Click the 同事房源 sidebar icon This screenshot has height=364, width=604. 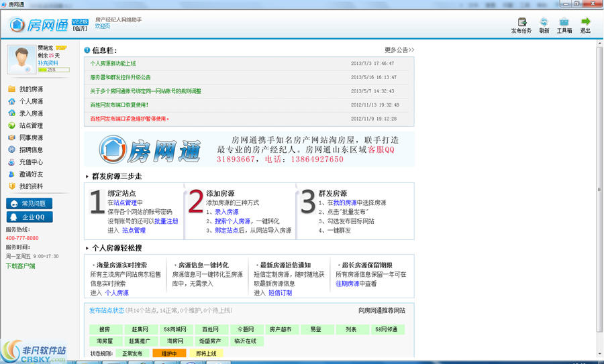pos(11,137)
